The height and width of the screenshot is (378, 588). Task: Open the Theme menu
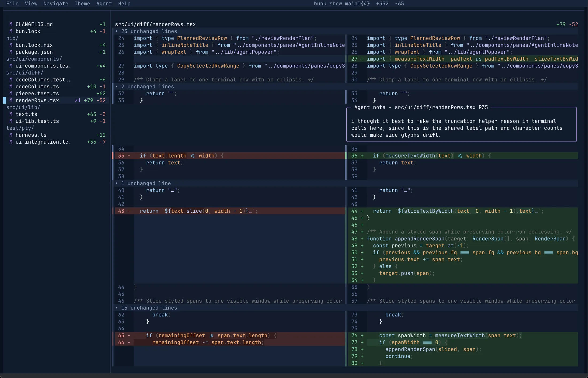[x=82, y=3]
